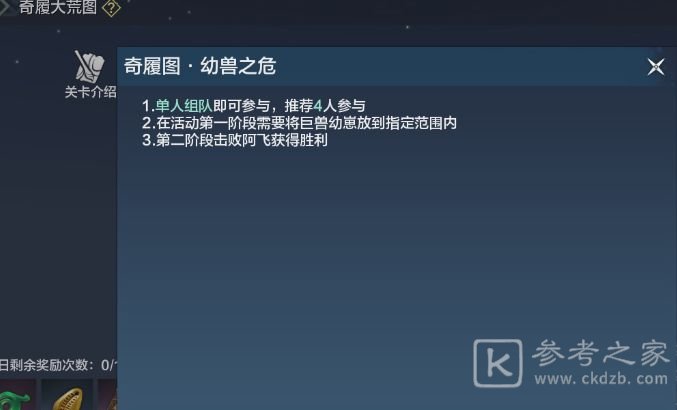This screenshot has width=677, height=410.
Task: Close the 幼兽之危 info dialog
Action: 655,67
